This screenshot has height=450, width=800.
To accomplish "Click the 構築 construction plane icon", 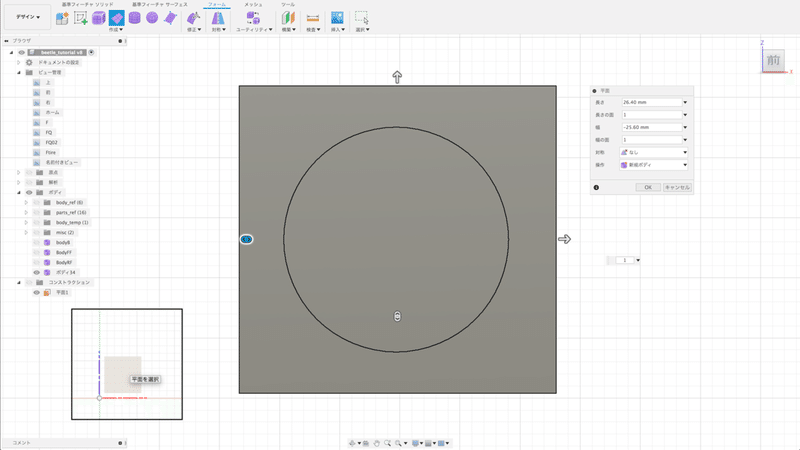I will click(288, 18).
